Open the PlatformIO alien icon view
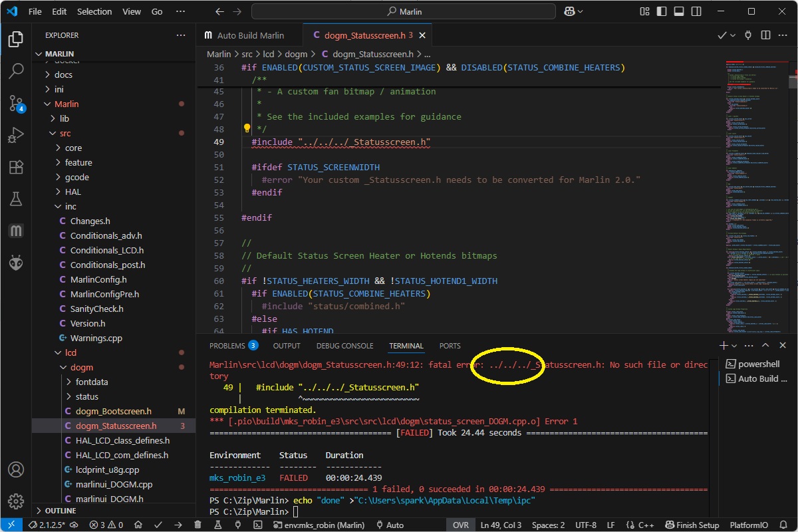Image resolution: width=798 pixels, height=532 pixels. point(16,263)
